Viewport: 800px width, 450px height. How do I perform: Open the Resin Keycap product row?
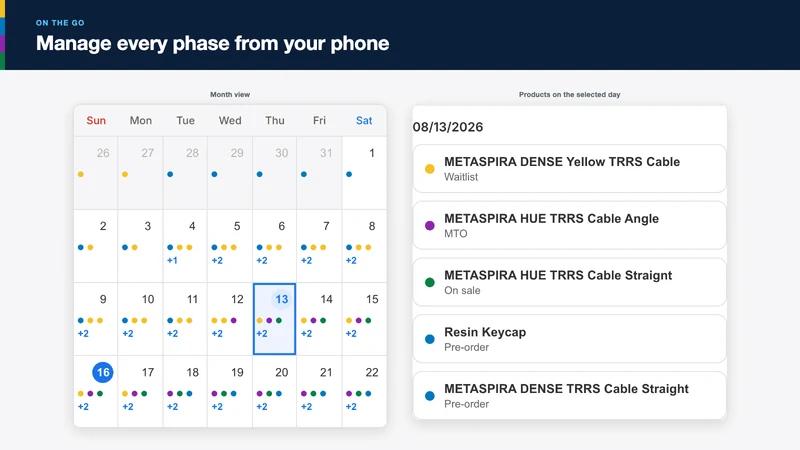click(x=569, y=339)
